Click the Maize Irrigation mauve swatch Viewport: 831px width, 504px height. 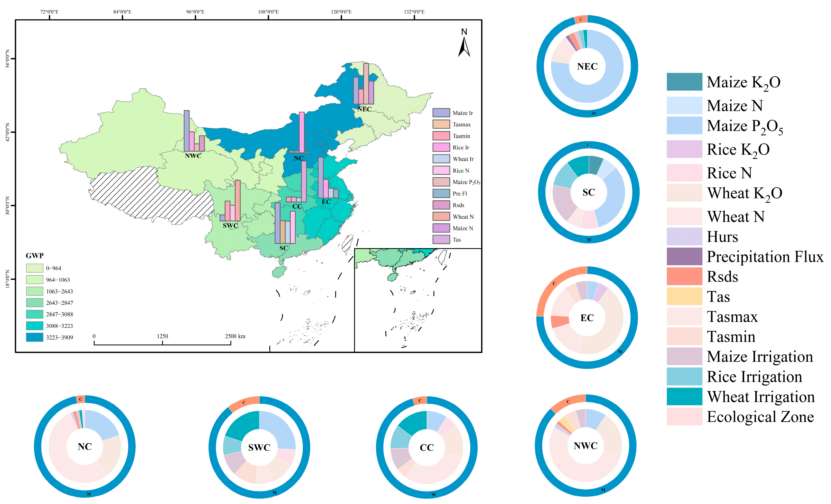click(684, 357)
